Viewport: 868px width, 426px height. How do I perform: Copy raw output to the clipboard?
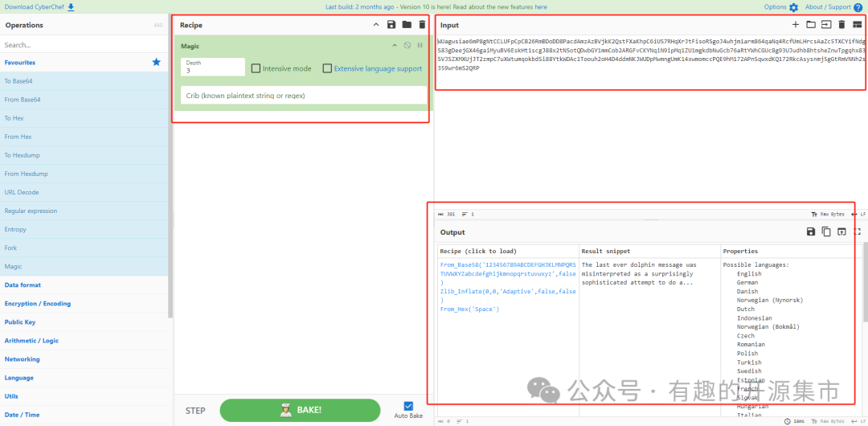pyautogui.click(x=826, y=231)
